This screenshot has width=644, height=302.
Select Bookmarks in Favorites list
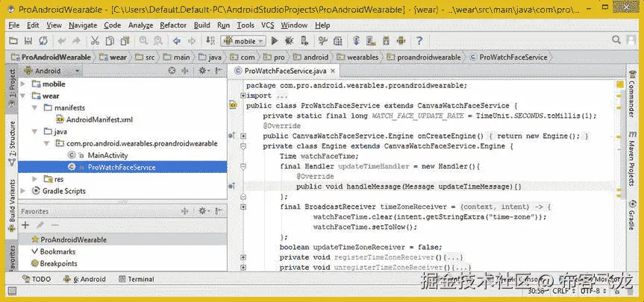click(53, 251)
